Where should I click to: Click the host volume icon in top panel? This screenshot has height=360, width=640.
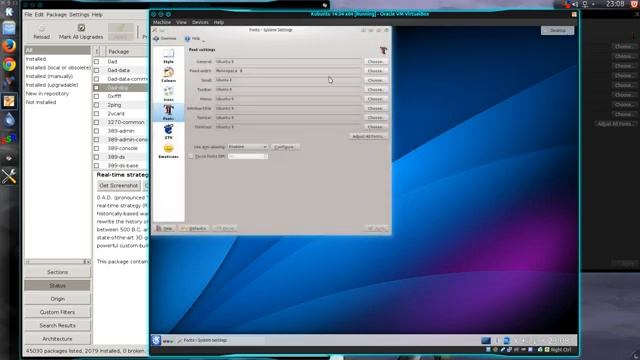(x=575, y=4)
